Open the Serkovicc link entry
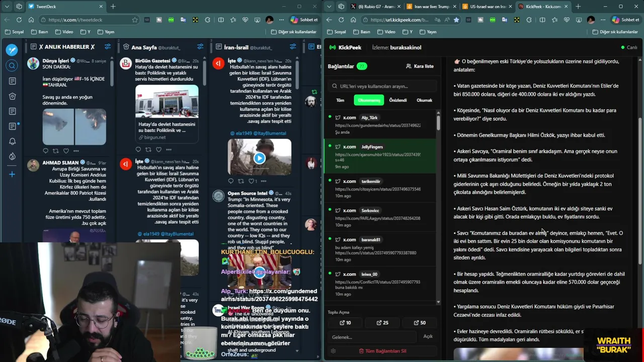 point(380,217)
